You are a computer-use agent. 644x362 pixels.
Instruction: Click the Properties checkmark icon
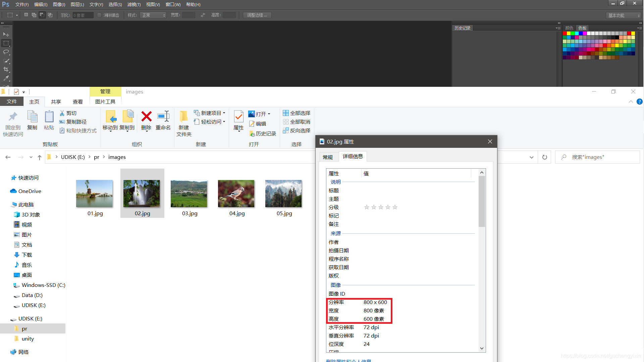click(x=238, y=117)
